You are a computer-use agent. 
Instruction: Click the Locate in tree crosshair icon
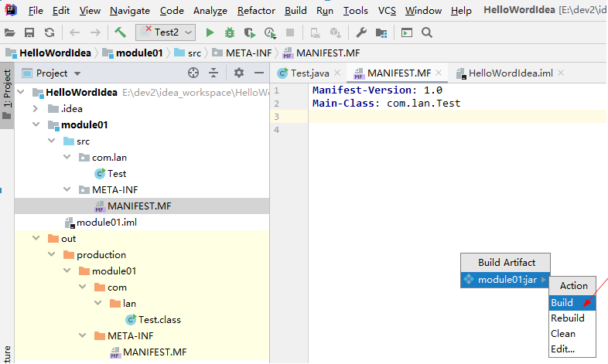click(x=193, y=73)
